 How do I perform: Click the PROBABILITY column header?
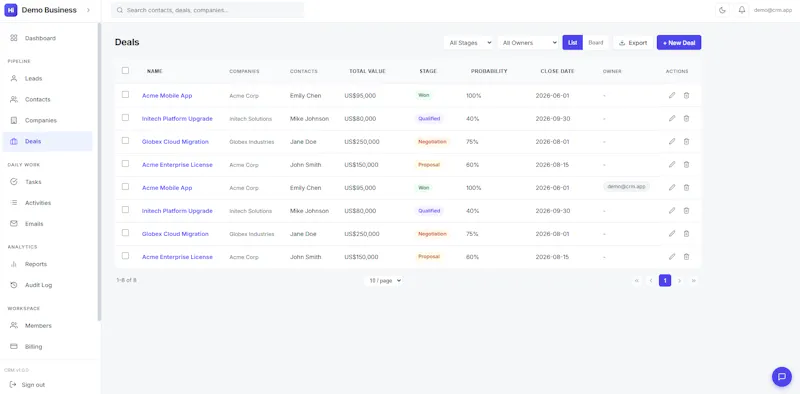489,71
